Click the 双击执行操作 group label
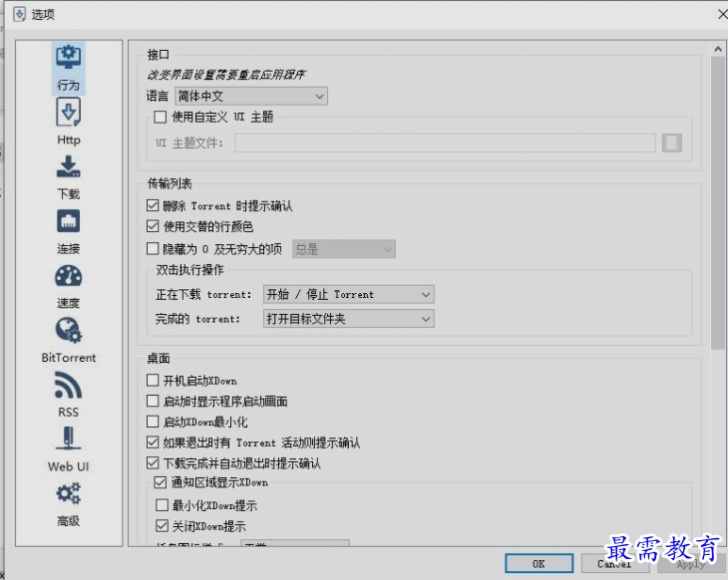Image resolution: width=728 pixels, height=580 pixels. tap(189, 270)
